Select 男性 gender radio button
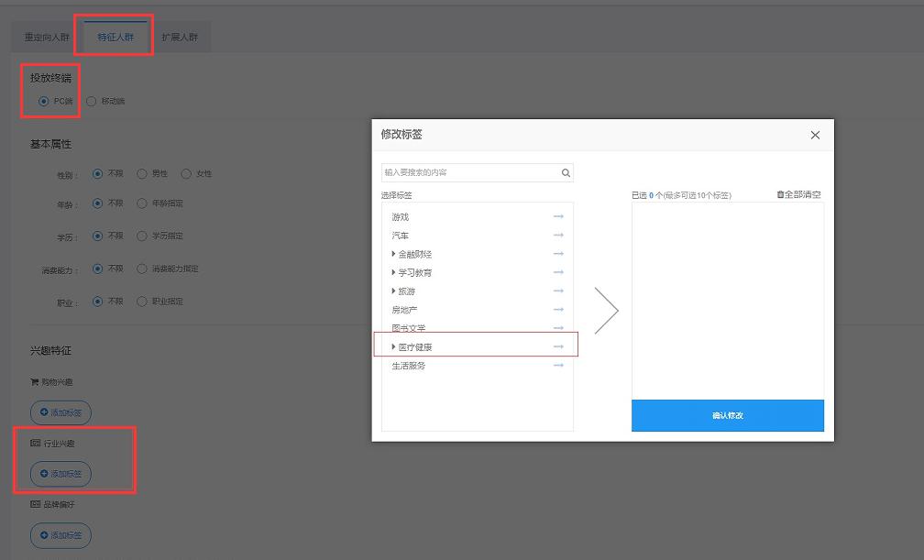 [x=142, y=173]
